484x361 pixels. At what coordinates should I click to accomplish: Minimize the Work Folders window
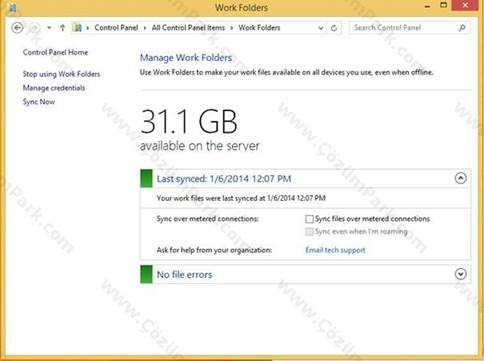pyautogui.click(x=428, y=6)
